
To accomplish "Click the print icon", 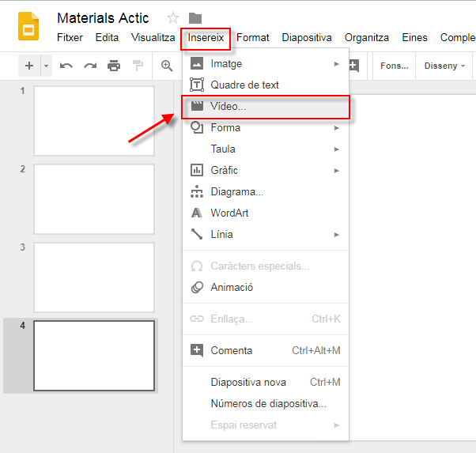I will click(114, 66).
